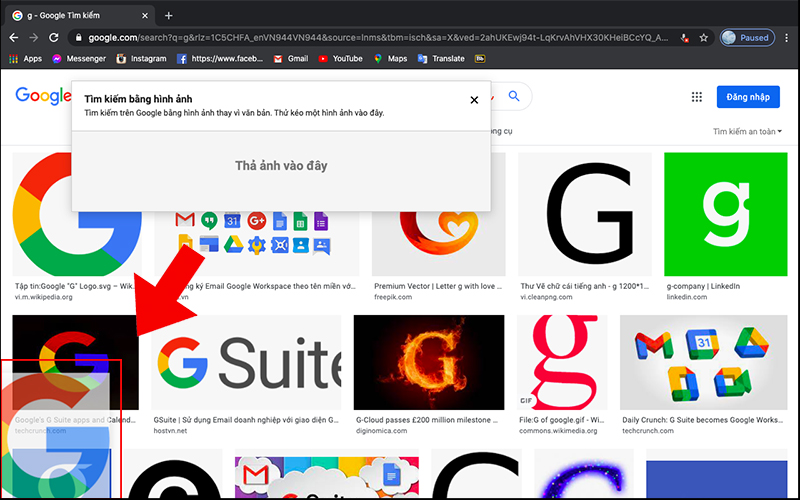Open the red g GIF thumbnail
Viewport: 800px width, 500px height.
pos(562,362)
